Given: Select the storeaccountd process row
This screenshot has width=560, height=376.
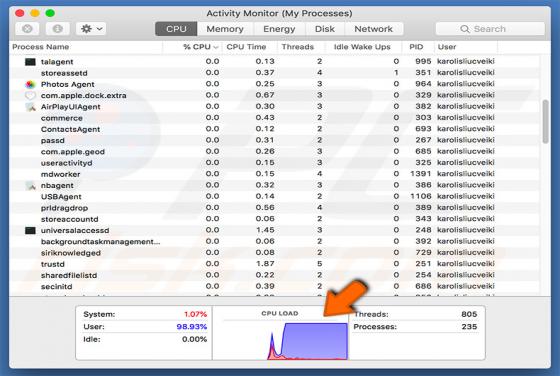Looking at the screenshot, I should (x=274, y=219).
